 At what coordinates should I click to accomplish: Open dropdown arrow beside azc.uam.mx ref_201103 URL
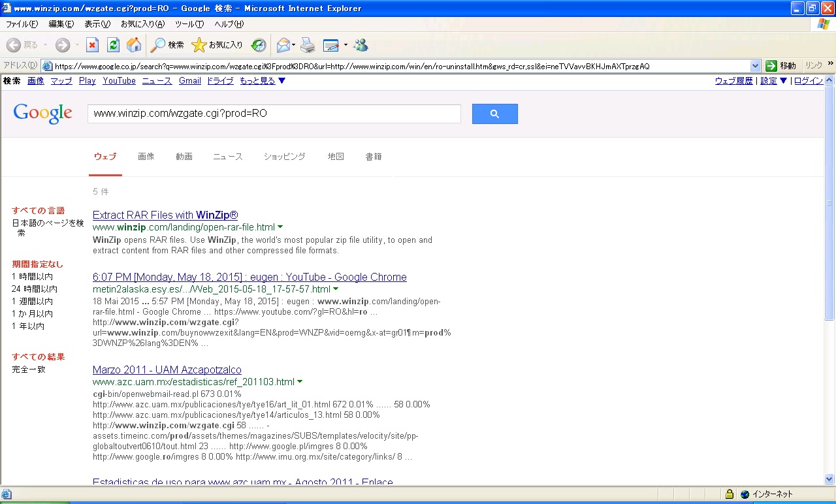[x=300, y=382]
